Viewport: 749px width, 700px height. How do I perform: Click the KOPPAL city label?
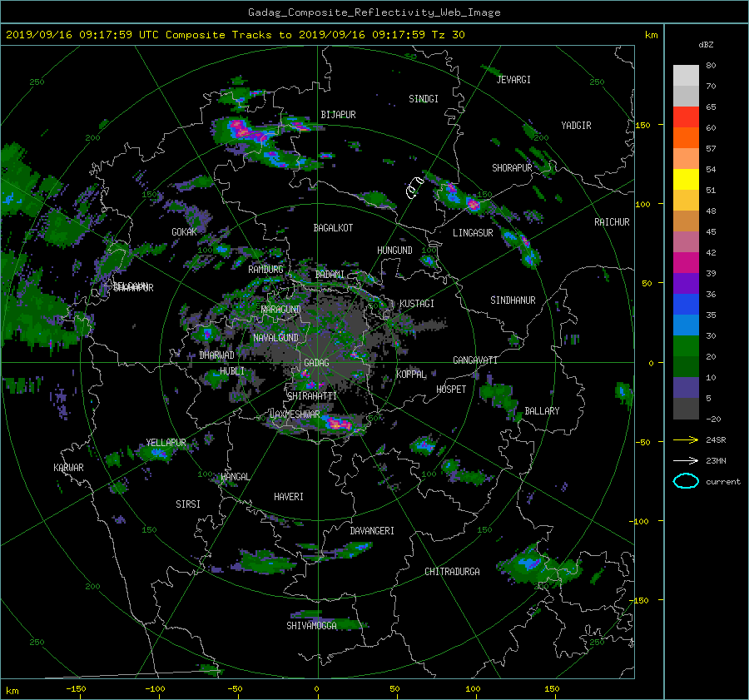(x=411, y=375)
